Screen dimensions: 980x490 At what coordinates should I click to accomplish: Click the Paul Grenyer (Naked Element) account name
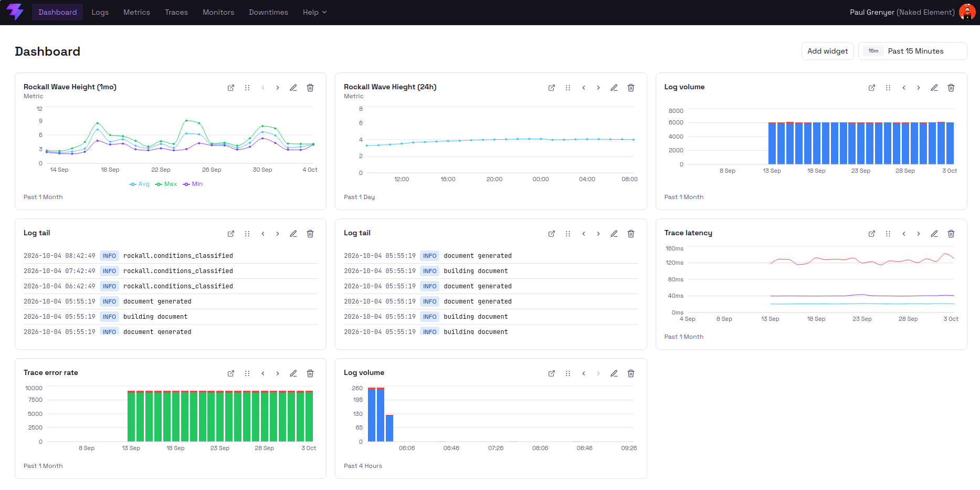point(902,12)
